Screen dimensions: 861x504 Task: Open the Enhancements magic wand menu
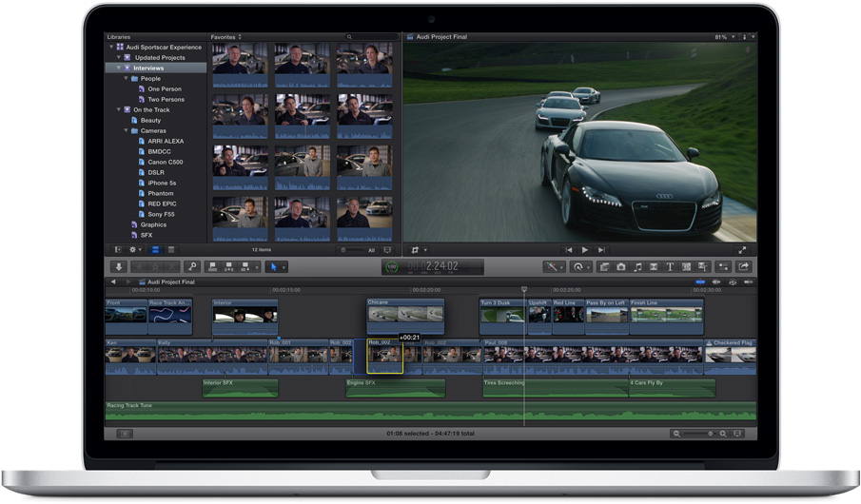tap(554, 267)
